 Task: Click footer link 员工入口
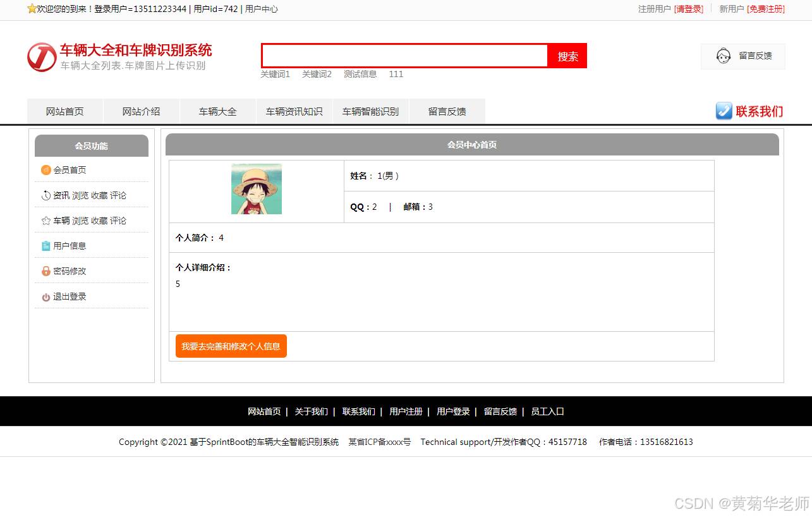tap(547, 411)
